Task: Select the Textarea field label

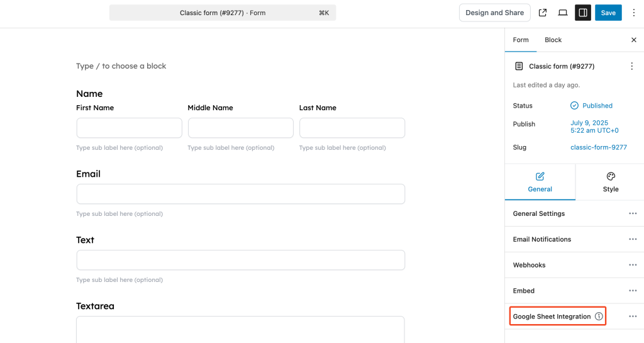Action: click(x=96, y=306)
